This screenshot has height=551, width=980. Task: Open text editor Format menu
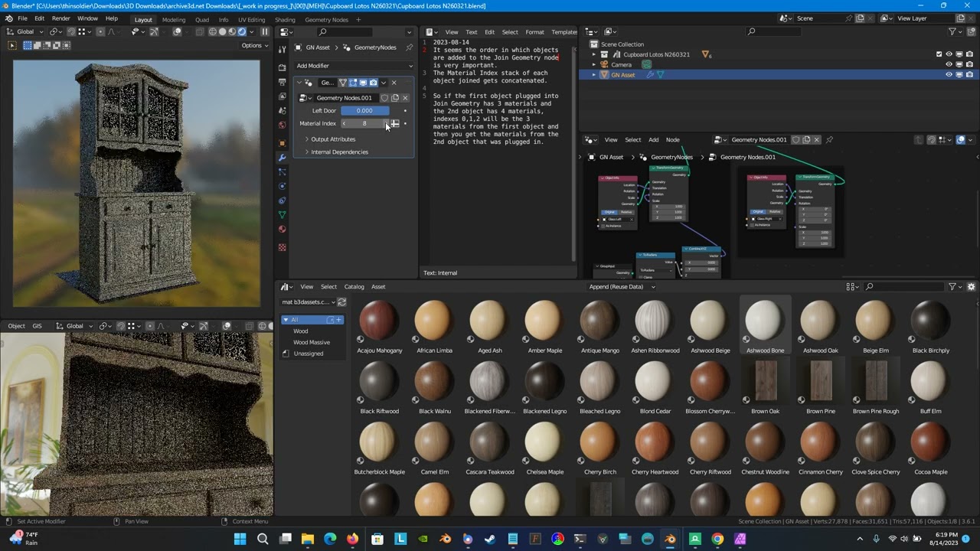tap(534, 32)
